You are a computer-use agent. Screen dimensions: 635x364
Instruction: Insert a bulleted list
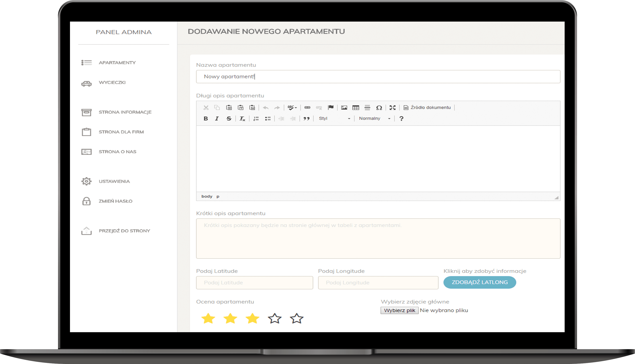268,118
